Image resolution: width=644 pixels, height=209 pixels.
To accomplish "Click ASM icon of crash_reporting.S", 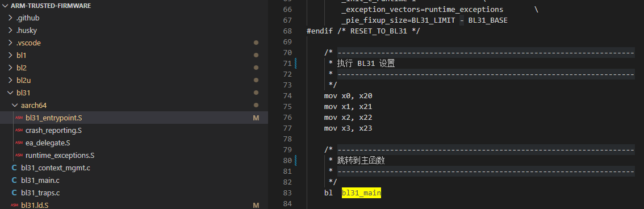I will 19,130.
